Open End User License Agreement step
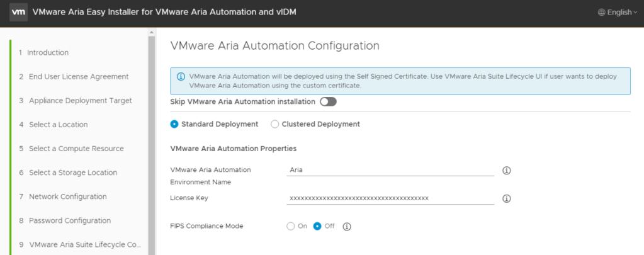The width and height of the screenshot is (644, 255). 78,77
